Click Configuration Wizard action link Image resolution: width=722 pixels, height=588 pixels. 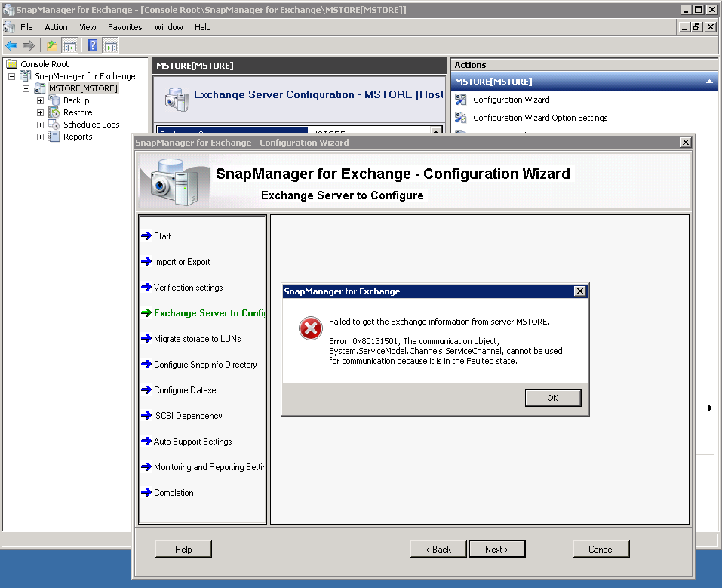click(511, 100)
